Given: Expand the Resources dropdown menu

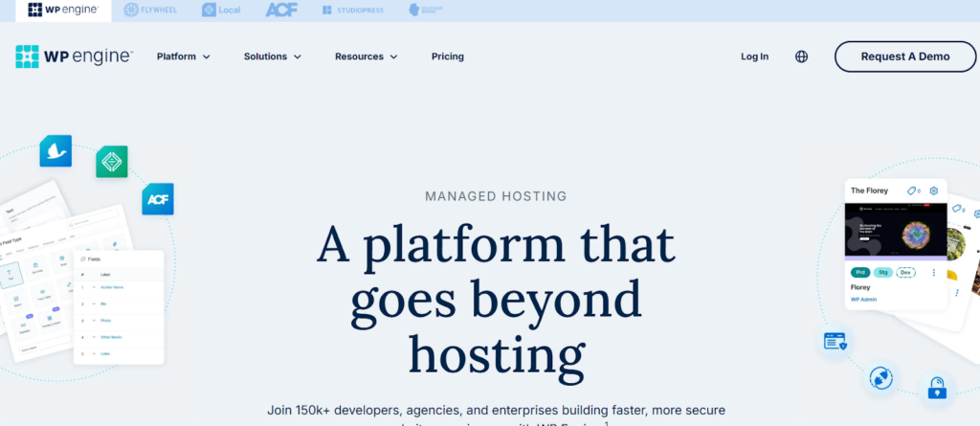Looking at the screenshot, I should coord(366,56).
